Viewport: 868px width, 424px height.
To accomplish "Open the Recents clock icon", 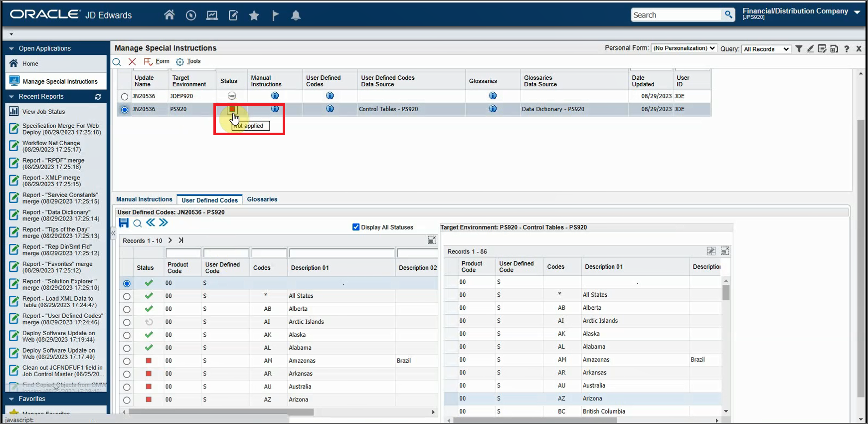I will 191,15.
